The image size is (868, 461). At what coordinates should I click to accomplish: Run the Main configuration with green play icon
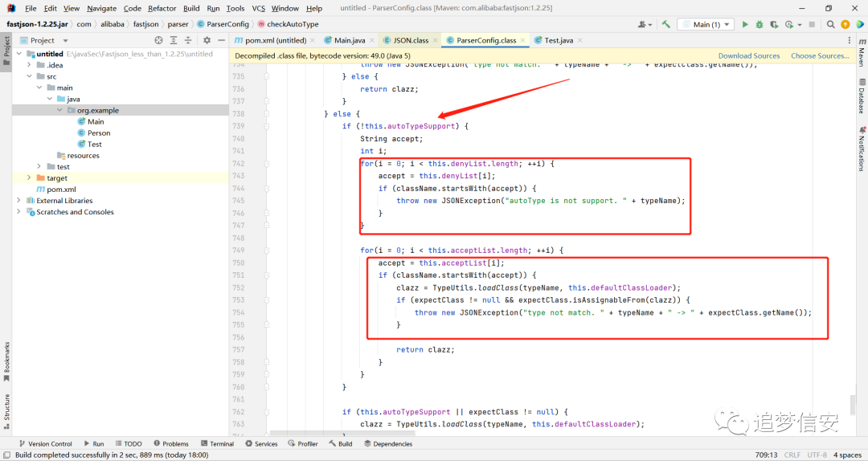pyautogui.click(x=745, y=24)
